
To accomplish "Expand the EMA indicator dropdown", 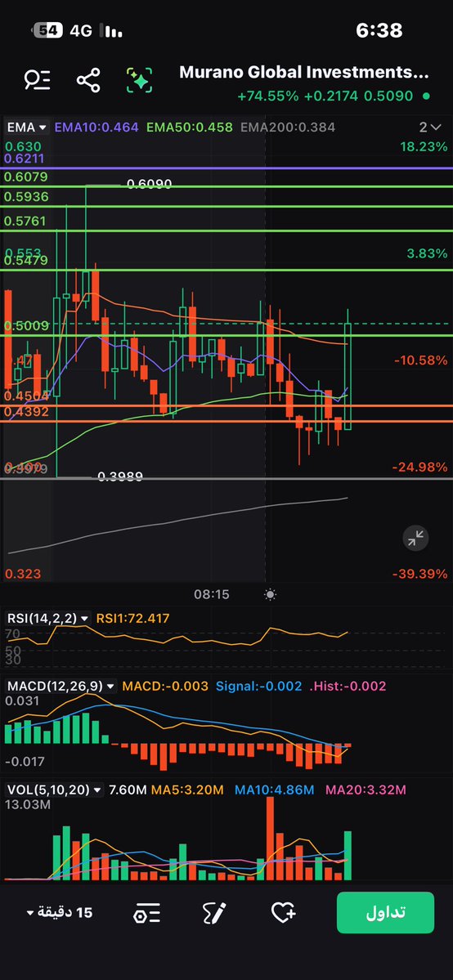I will point(27,128).
